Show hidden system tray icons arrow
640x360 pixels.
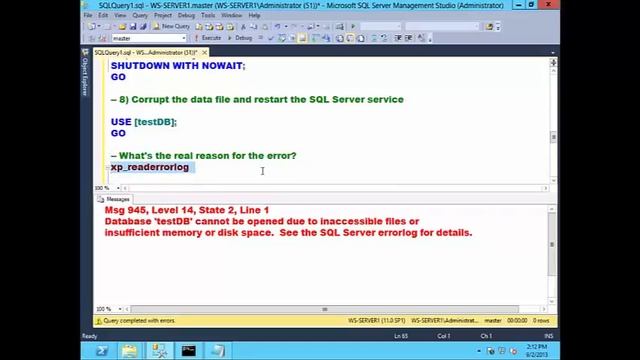point(479,351)
